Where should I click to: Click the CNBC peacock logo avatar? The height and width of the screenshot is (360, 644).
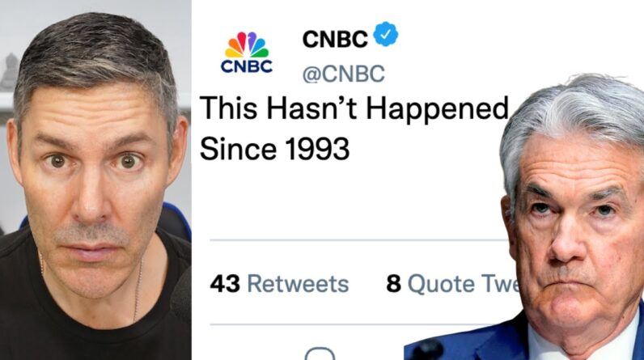(247, 53)
